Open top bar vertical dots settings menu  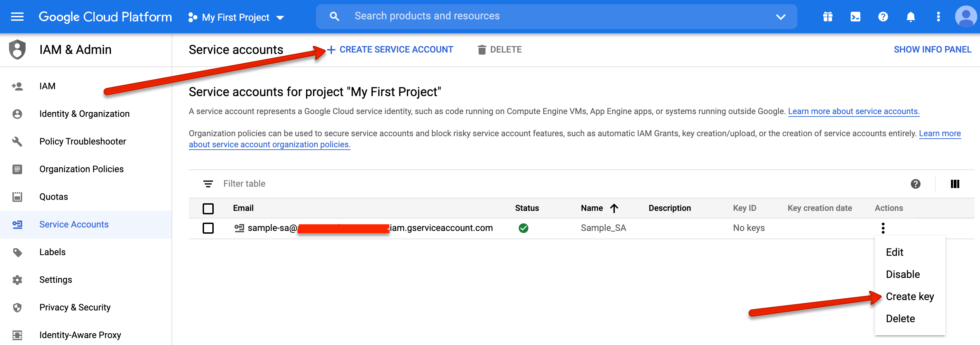[938, 17]
